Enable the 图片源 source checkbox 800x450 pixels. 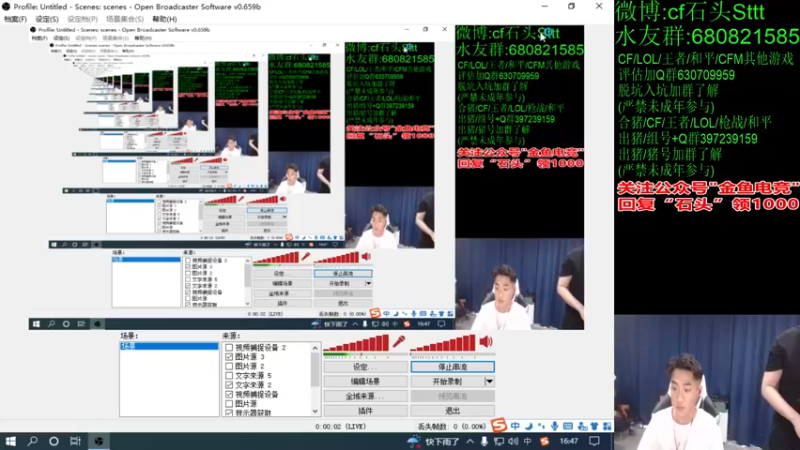click(229, 404)
